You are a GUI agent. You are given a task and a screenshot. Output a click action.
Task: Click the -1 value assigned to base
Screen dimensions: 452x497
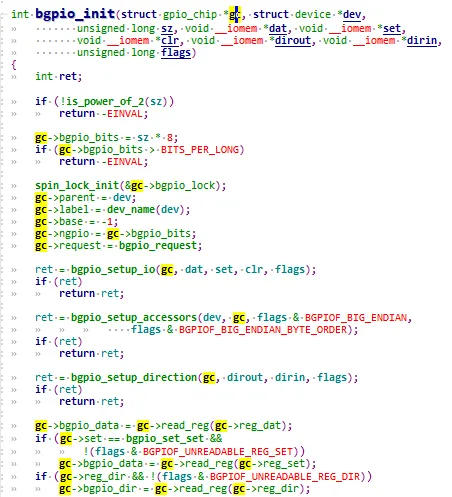click(107, 222)
